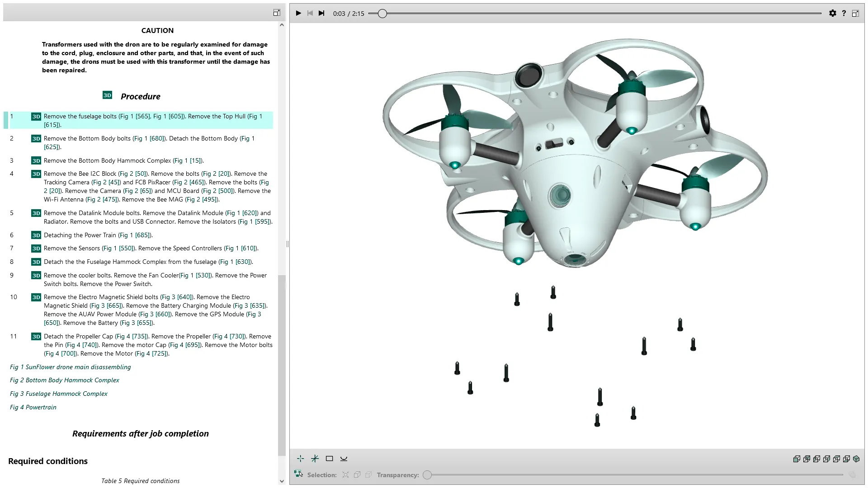Click the panel splitter handle
The width and height of the screenshot is (868, 488).
(x=288, y=244)
